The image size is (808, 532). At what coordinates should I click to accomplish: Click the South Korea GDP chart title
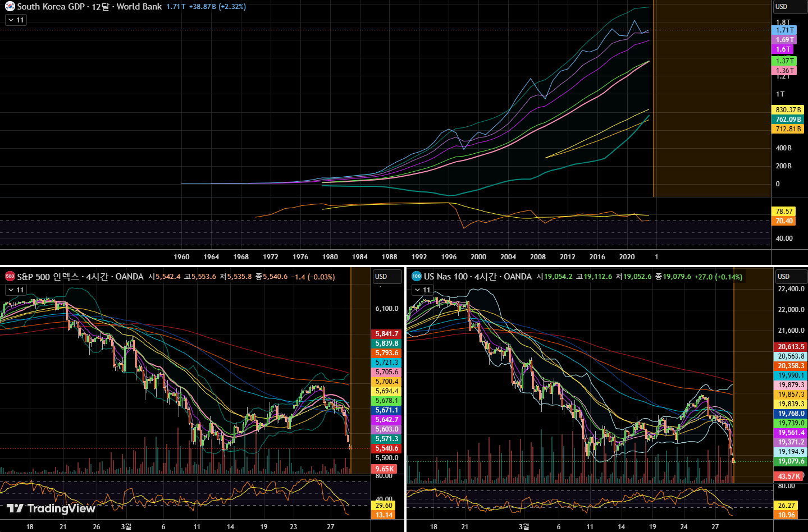point(89,7)
